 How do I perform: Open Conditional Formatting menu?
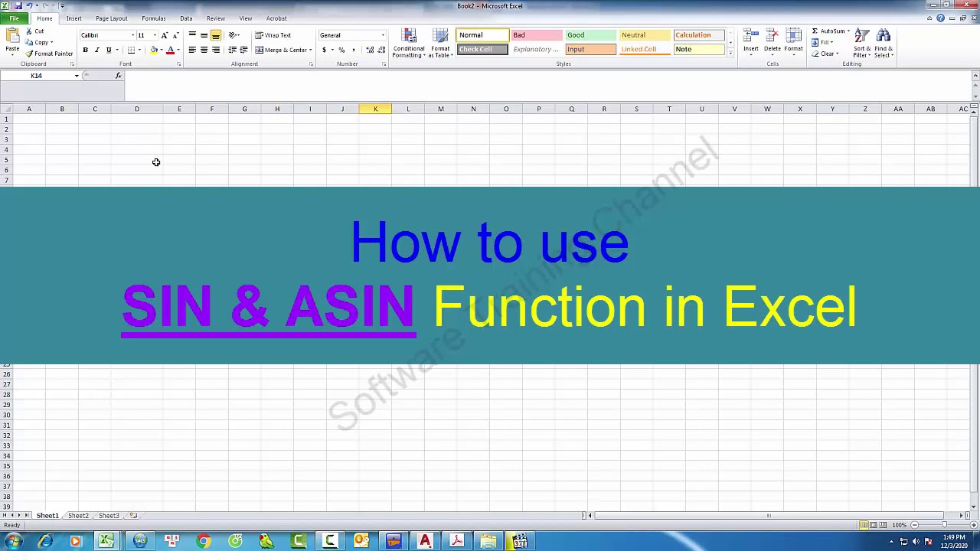(x=409, y=44)
